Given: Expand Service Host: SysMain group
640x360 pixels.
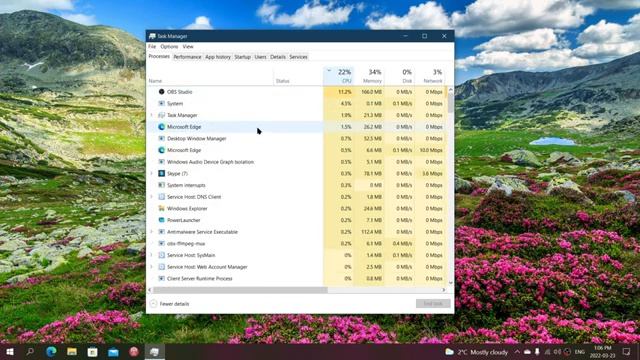Looking at the screenshot, I should 152,255.
